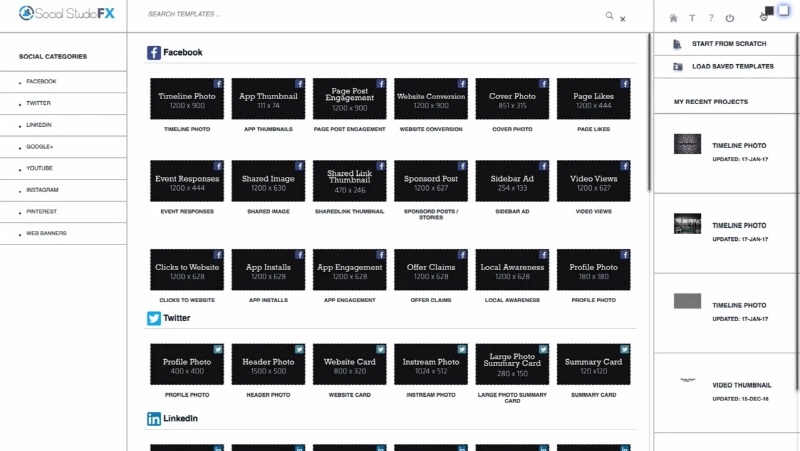Open the Cover Photo 851 x 315 template

(512, 99)
